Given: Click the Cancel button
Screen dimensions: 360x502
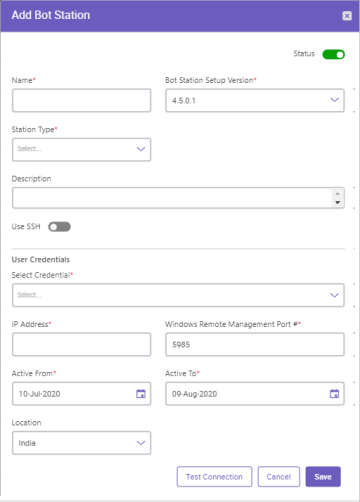Looking at the screenshot, I should pos(279,477).
